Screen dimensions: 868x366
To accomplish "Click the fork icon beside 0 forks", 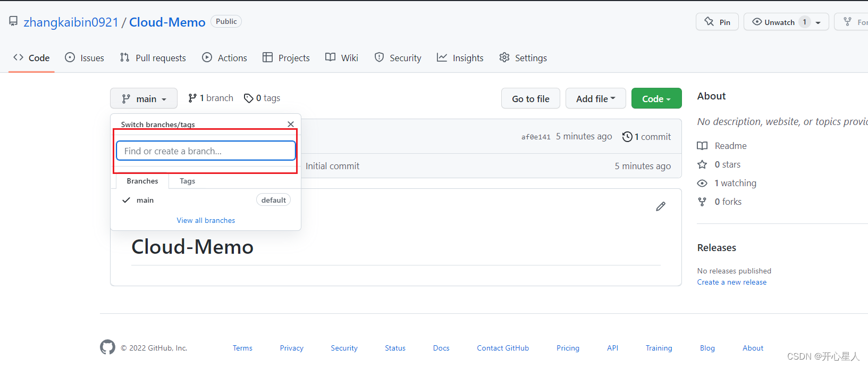I will (702, 202).
